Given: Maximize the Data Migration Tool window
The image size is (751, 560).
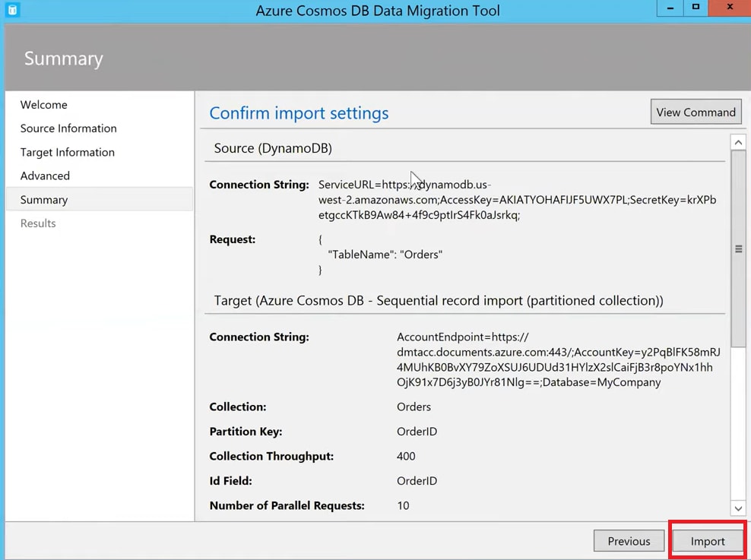Looking at the screenshot, I should click(696, 8).
